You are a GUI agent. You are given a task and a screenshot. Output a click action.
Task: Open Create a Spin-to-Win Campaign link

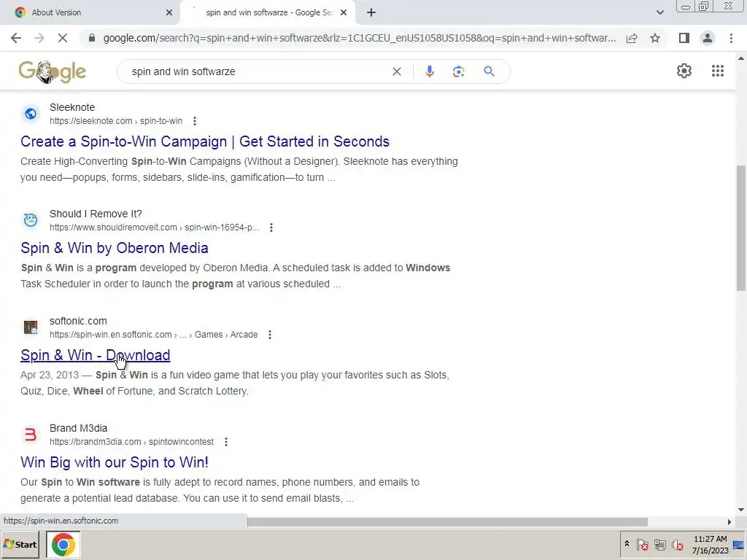[x=205, y=141]
